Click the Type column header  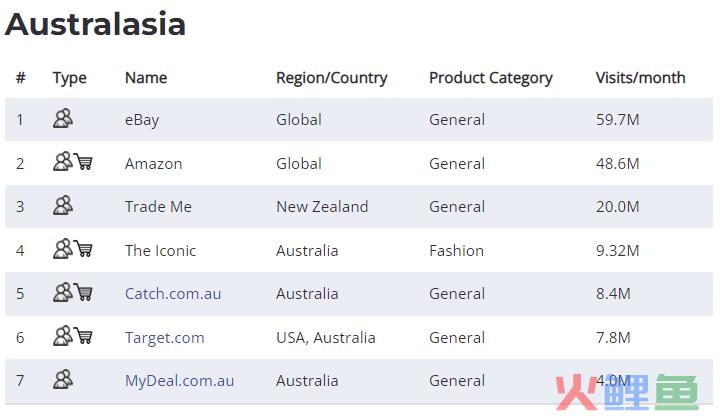pyautogui.click(x=70, y=78)
